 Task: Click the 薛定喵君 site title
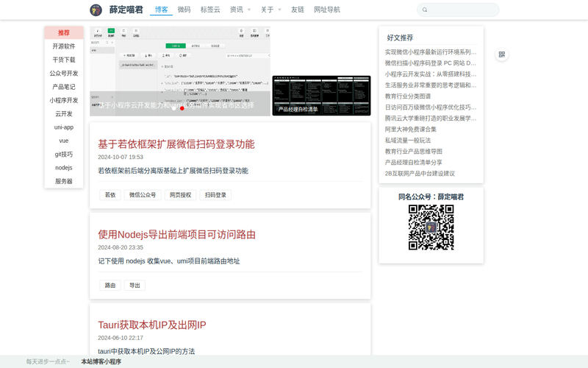pos(126,10)
